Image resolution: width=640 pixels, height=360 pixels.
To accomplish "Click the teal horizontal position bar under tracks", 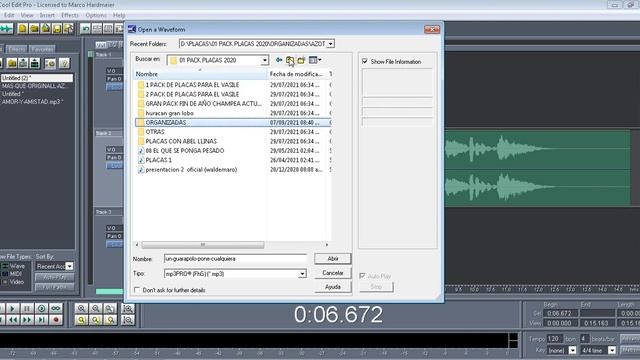I will 109,291.
